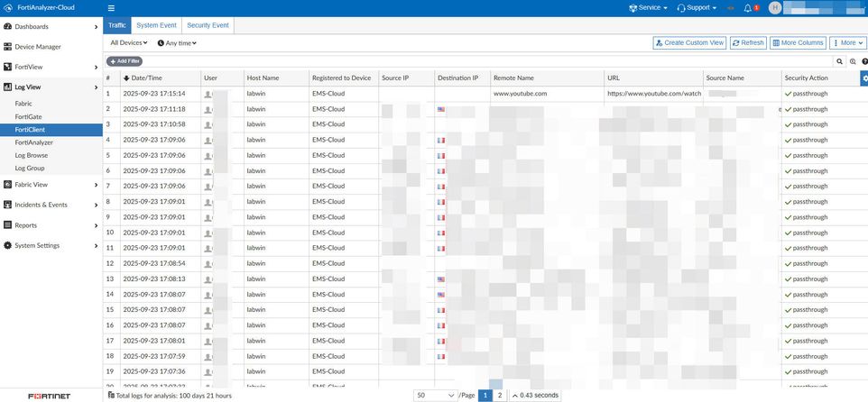Click the connection arrows icon in header
Viewport: 868px width, 402px height.
click(730, 8)
